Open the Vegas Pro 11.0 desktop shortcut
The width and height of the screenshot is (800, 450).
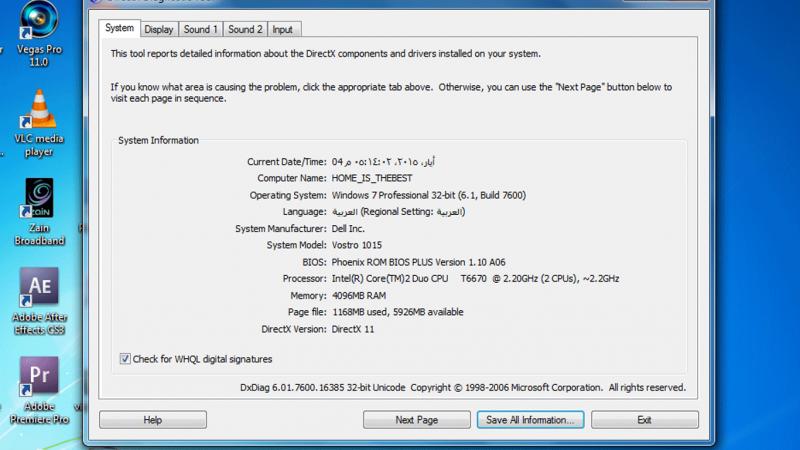click(39, 34)
